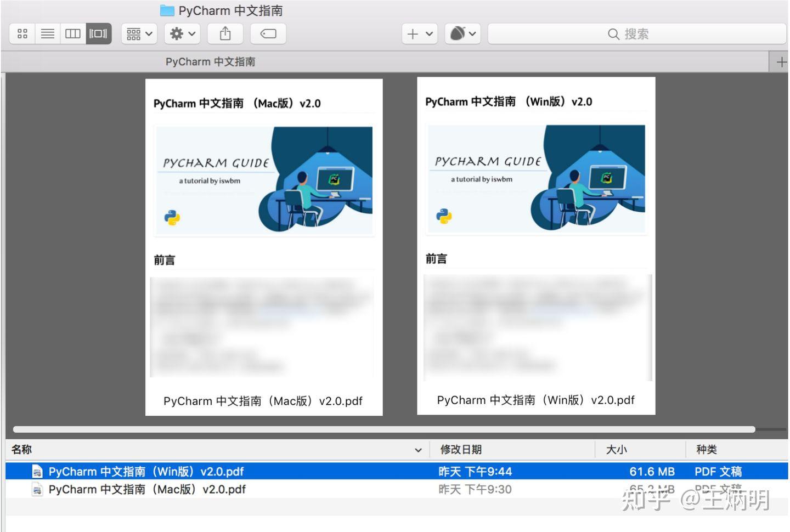Click the PDF icon beside Win版 v2.0.pdf
The image size is (790, 532).
tap(37, 471)
